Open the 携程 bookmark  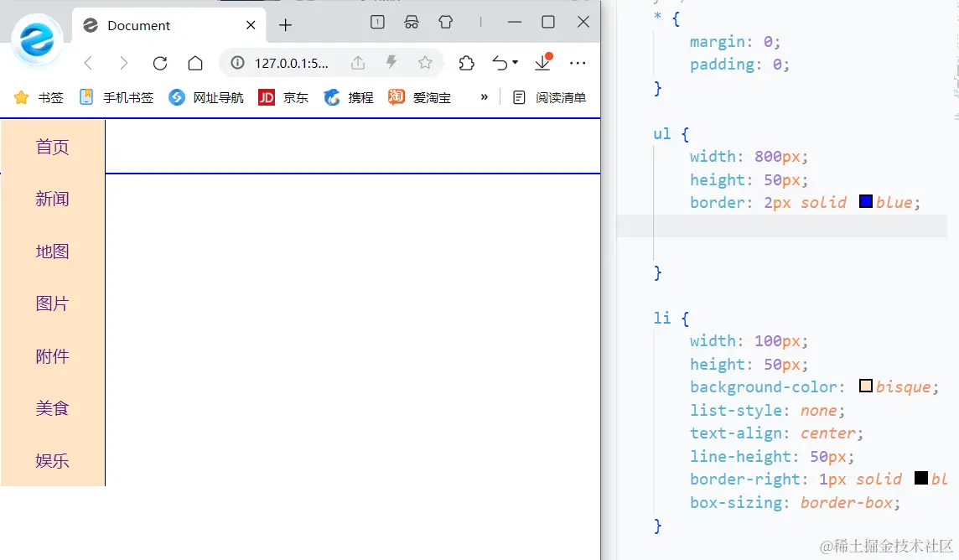(x=349, y=97)
